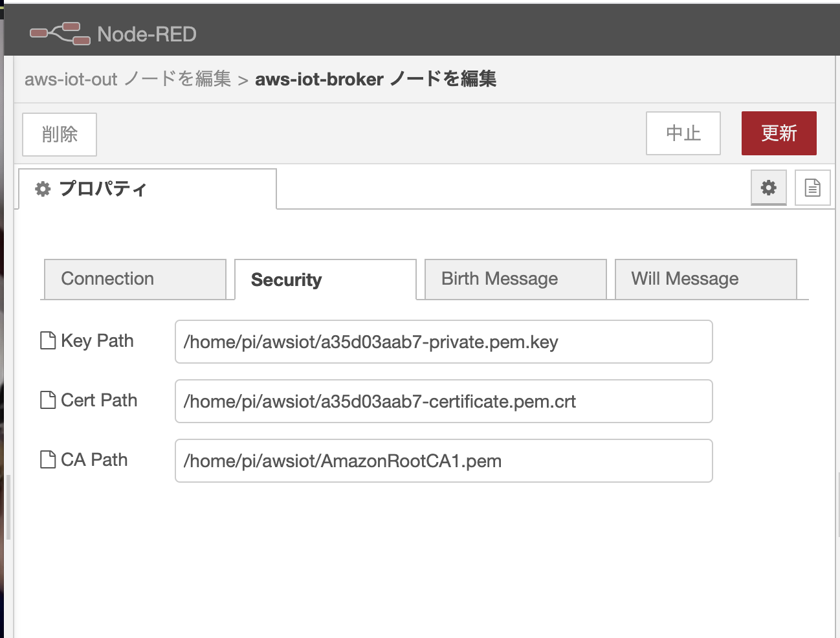Image resolution: width=840 pixels, height=638 pixels.
Task: Focus the Key Path input field
Action: [x=444, y=342]
